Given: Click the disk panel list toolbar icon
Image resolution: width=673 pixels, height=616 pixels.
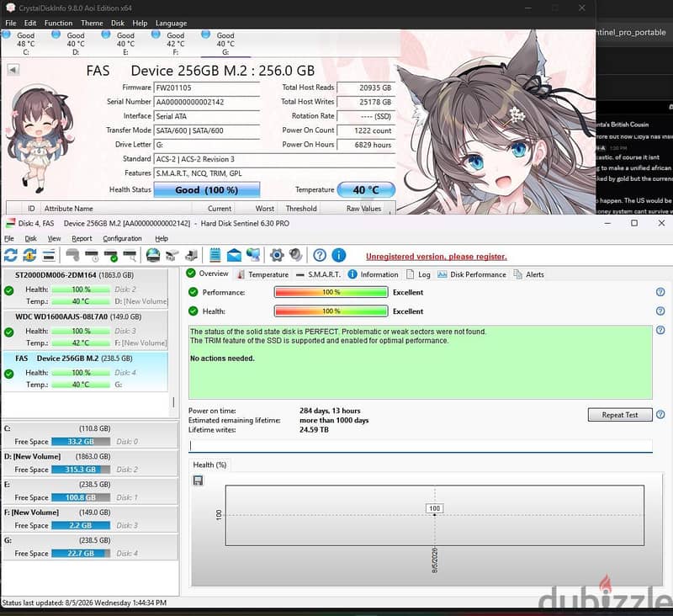Looking at the screenshot, I should [x=49, y=255].
